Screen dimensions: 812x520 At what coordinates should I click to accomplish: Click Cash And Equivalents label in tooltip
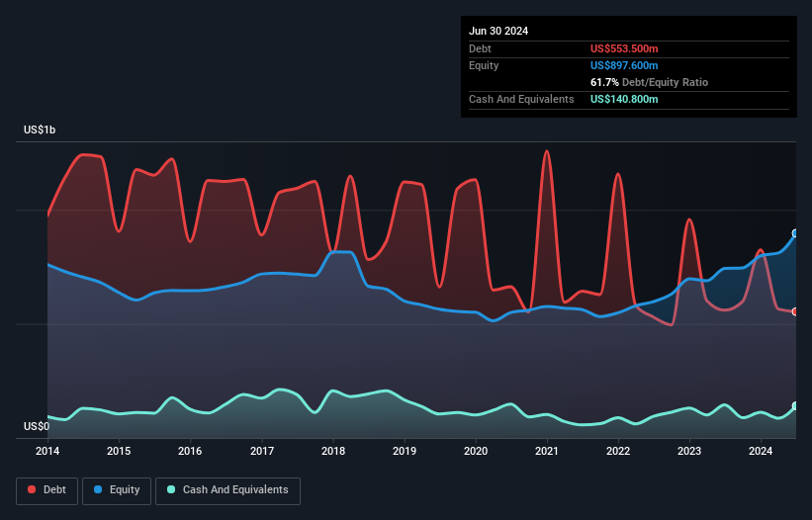521,99
